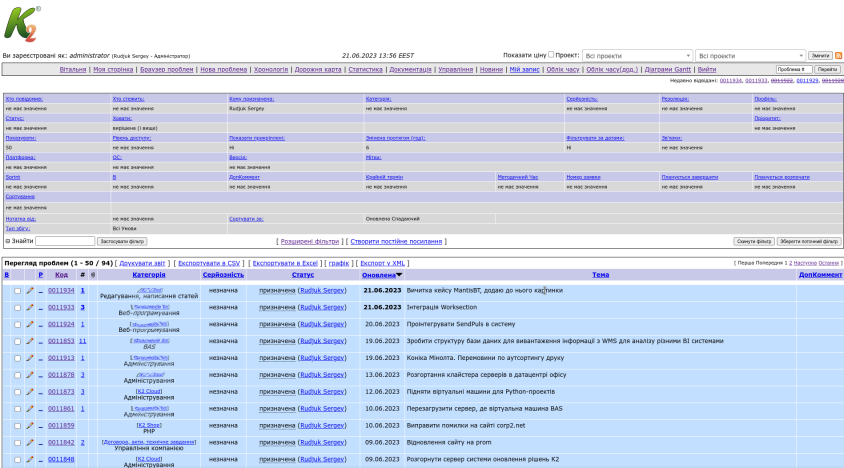Open the second Всі проекти dropdown

pos(750,55)
